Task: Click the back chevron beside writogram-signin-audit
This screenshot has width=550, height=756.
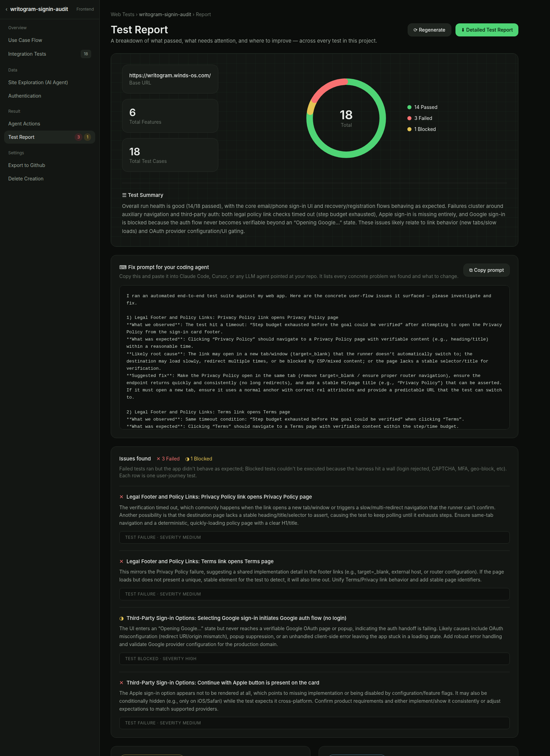Action: coord(6,9)
